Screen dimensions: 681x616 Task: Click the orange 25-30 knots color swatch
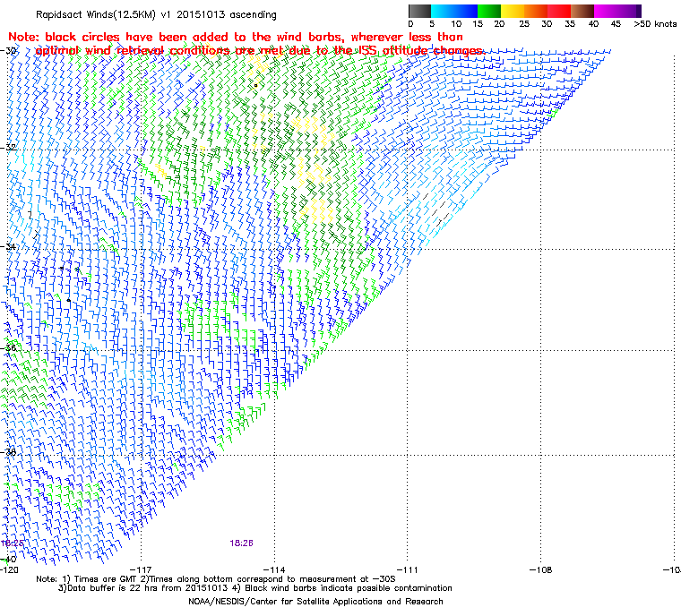click(x=536, y=11)
